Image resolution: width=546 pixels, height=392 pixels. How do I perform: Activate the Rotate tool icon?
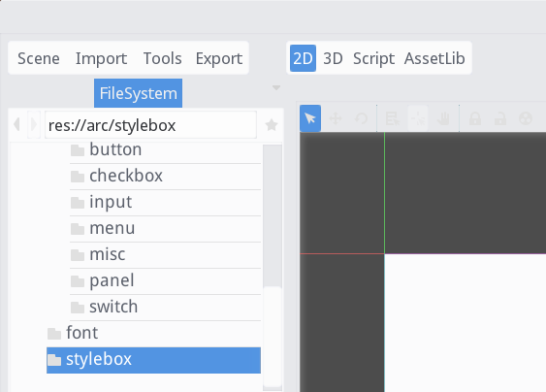(361, 118)
